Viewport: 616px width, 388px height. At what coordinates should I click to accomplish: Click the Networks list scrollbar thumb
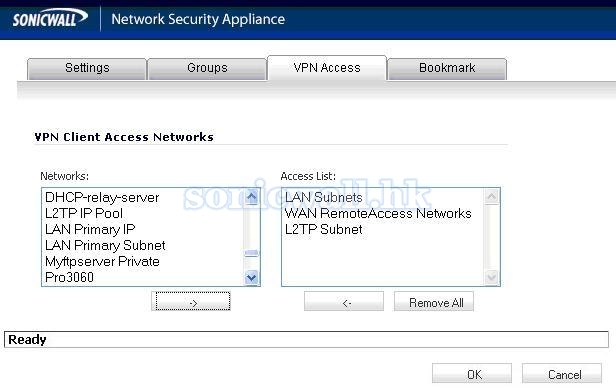251,253
